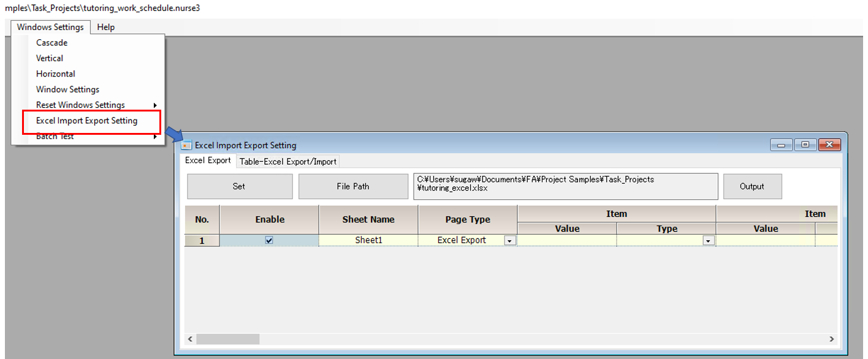Viewport: 868px width, 359px height.
Task: Open the Page Type dropdown for row 1
Action: click(509, 240)
